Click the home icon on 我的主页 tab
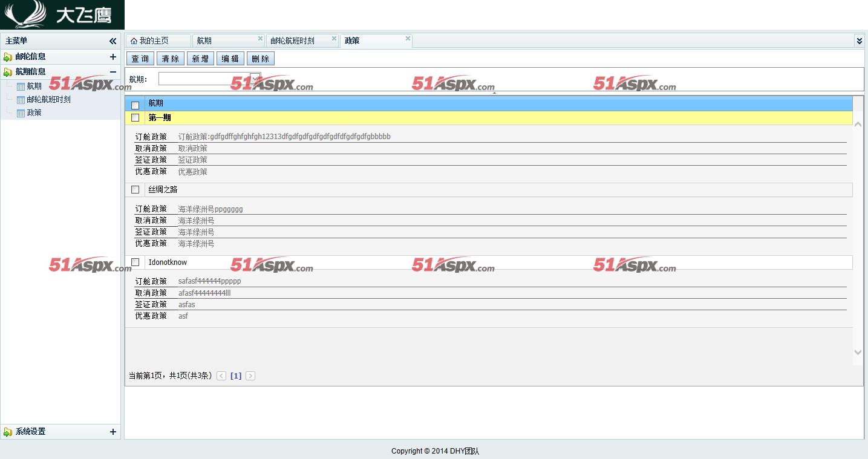 (134, 41)
